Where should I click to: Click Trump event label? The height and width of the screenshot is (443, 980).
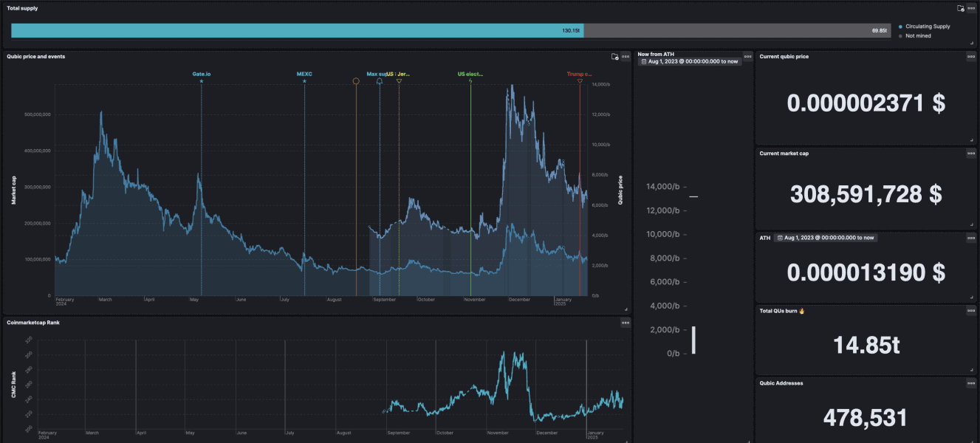pos(580,74)
